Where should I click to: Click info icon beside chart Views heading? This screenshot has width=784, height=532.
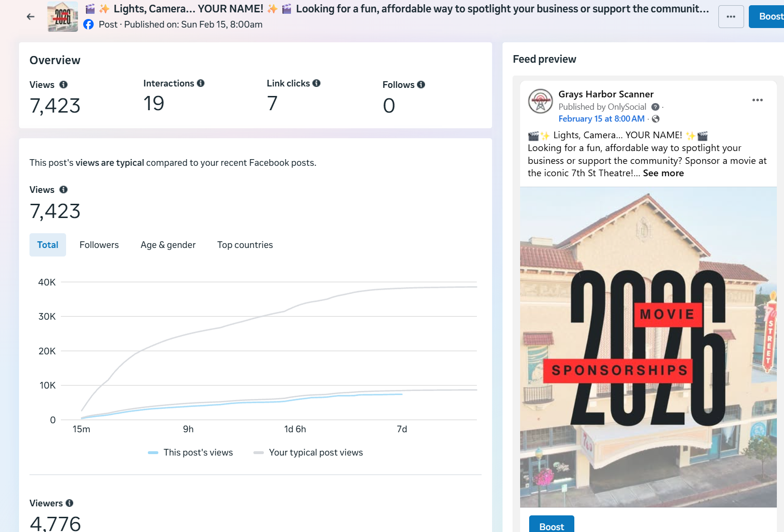click(63, 190)
